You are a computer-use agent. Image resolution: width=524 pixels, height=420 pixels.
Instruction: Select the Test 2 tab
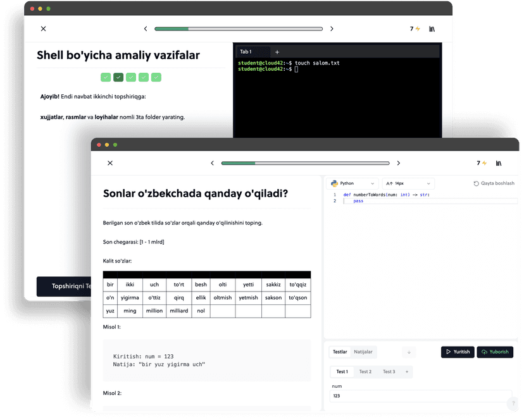click(x=365, y=371)
